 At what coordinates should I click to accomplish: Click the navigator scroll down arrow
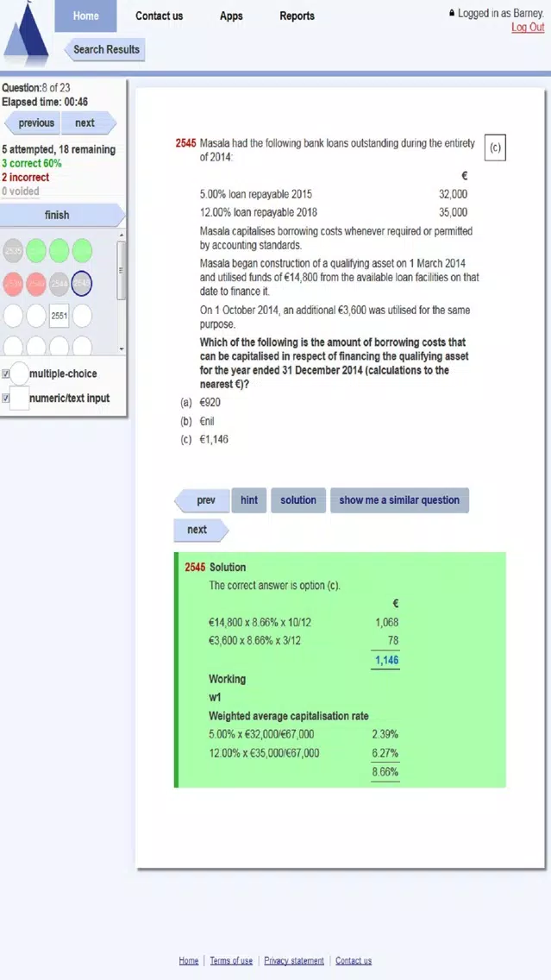122,349
